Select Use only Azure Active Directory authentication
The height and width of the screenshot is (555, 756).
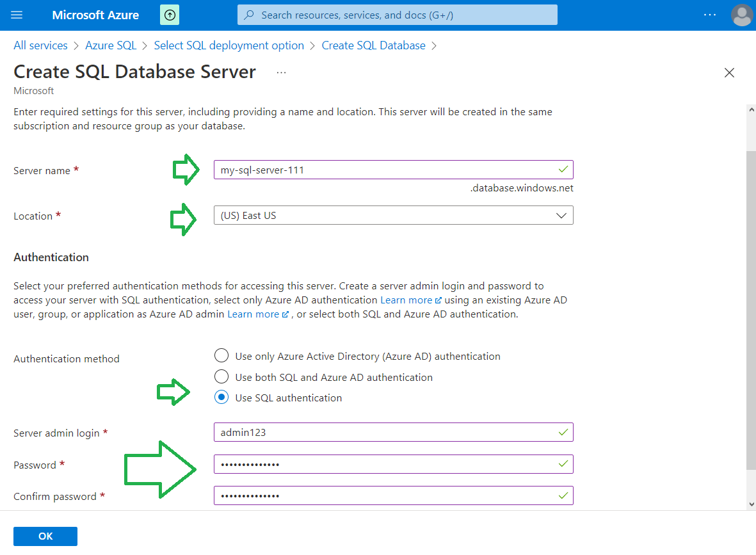[221, 356]
